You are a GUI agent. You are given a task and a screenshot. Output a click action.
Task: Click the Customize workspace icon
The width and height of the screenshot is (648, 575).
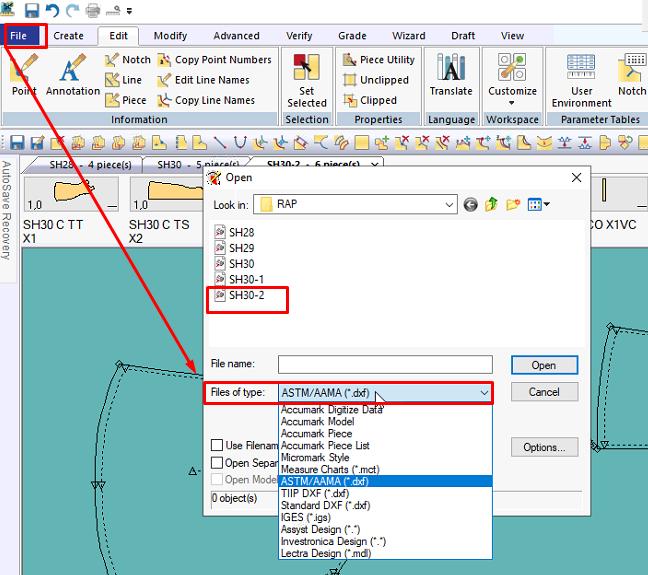pyautogui.click(x=512, y=67)
